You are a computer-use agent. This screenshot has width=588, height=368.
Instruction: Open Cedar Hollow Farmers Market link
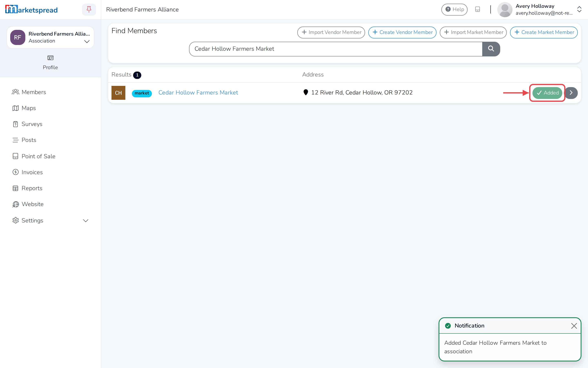coord(198,92)
